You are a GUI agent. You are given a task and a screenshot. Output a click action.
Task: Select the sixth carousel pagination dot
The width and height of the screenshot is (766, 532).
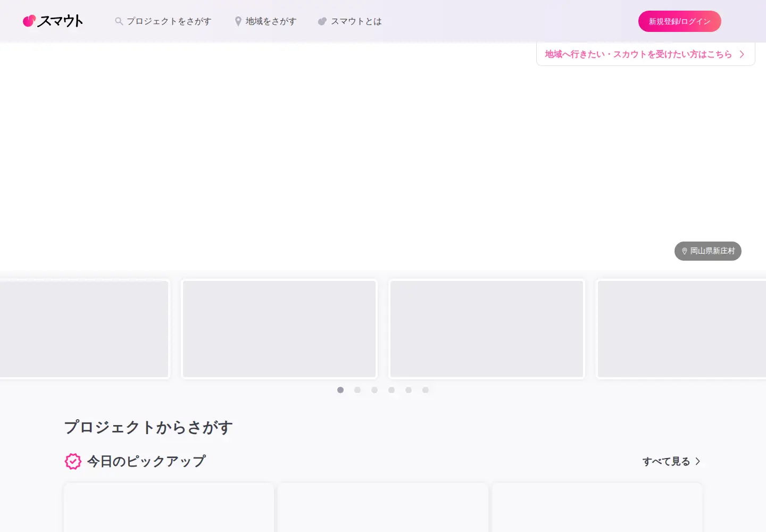[x=426, y=390]
